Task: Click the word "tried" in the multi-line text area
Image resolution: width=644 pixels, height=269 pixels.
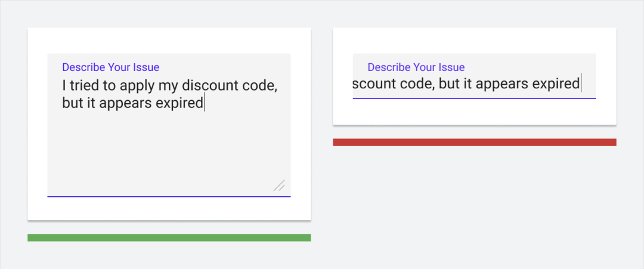Action: coord(86,86)
